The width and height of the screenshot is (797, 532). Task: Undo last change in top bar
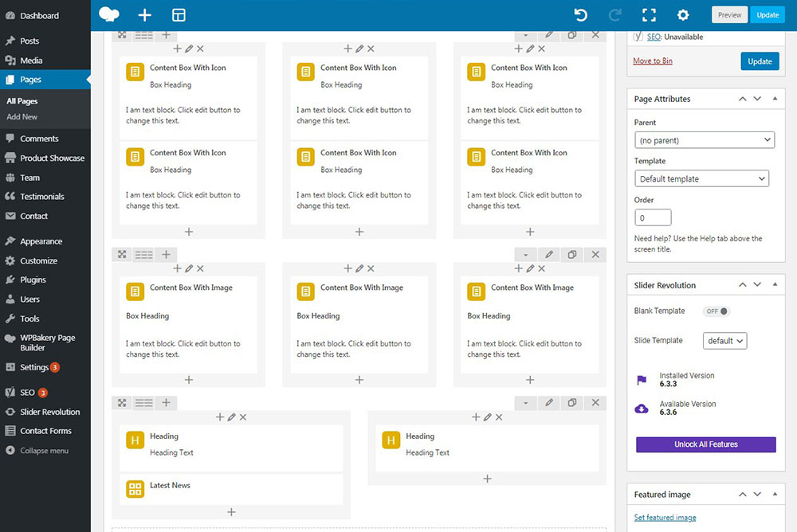[580, 15]
